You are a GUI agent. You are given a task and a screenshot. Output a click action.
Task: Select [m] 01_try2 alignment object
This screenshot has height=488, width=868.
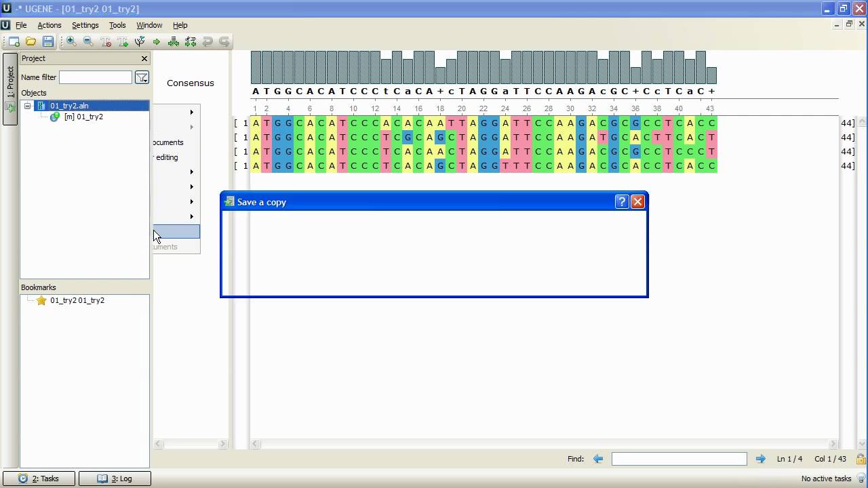(83, 117)
